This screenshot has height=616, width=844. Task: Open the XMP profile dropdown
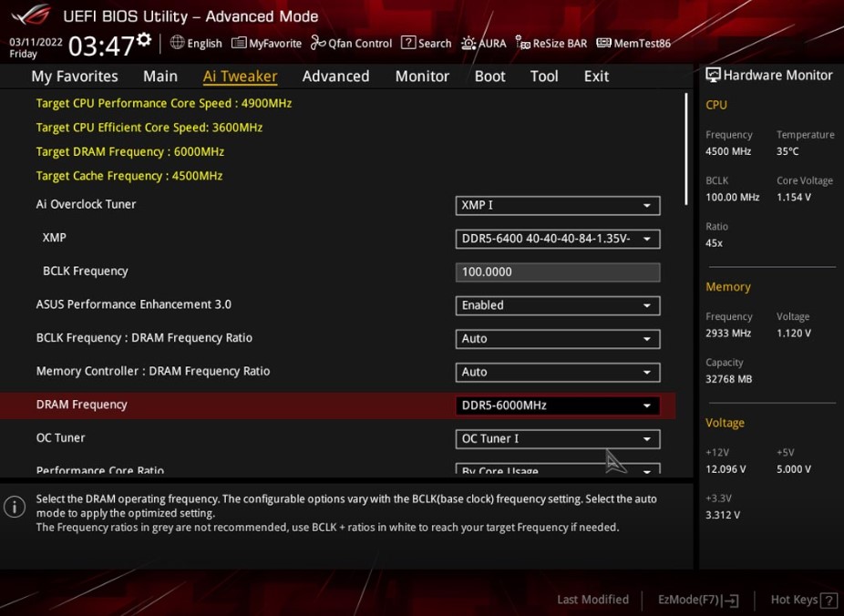(558, 239)
